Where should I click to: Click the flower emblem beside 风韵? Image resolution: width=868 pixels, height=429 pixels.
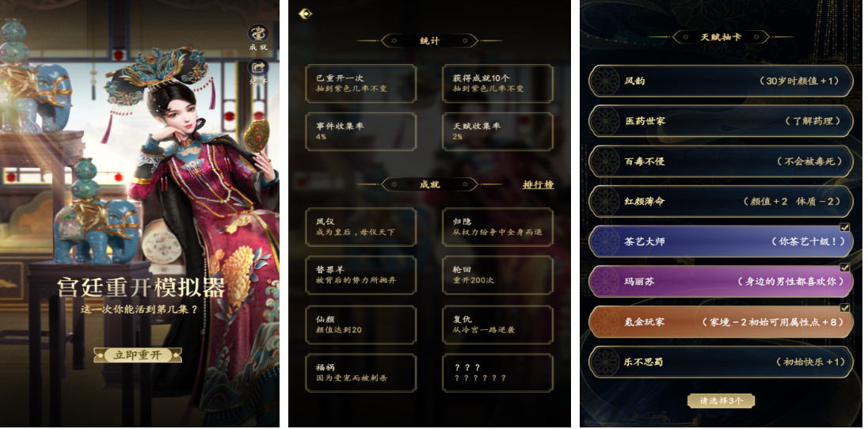604,82
